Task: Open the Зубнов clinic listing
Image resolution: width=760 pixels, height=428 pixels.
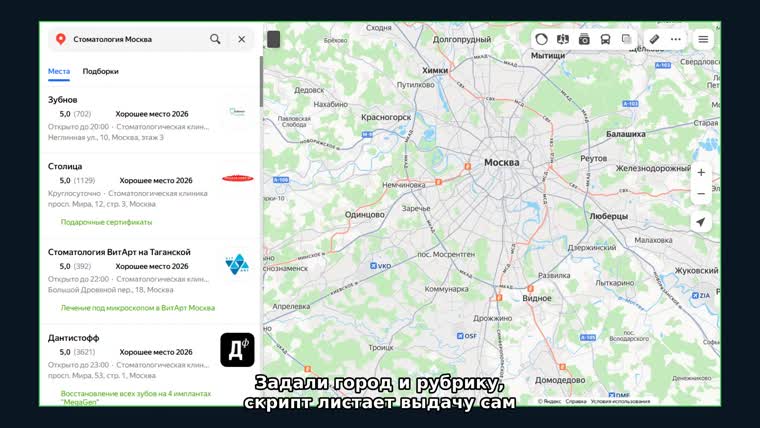Action: (x=63, y=100)
